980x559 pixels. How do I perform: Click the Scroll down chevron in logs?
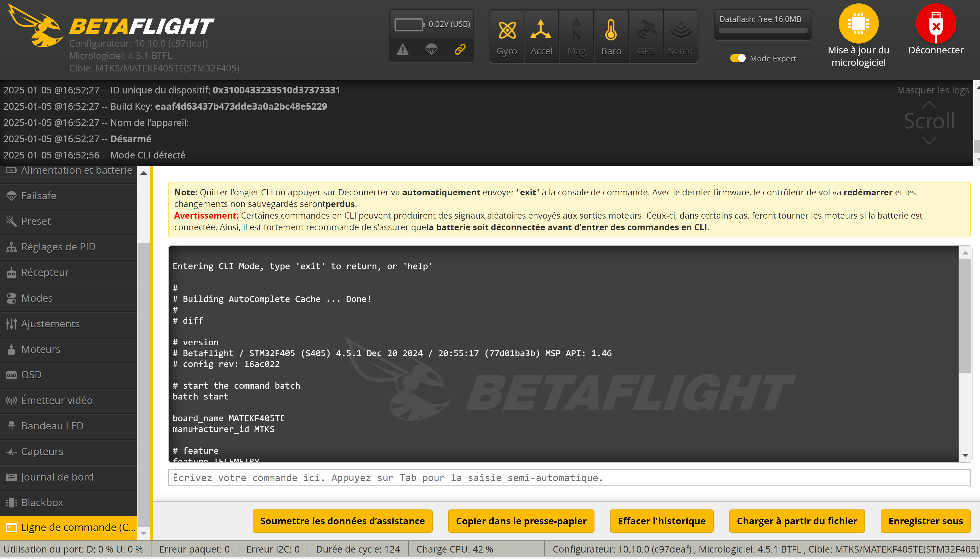[x=929, y=141]
